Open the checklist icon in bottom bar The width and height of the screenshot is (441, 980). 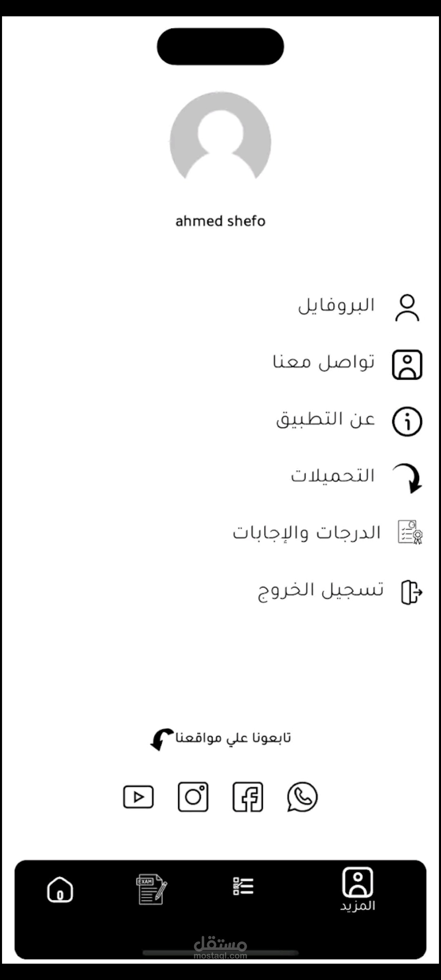click(x=243, y=886)
